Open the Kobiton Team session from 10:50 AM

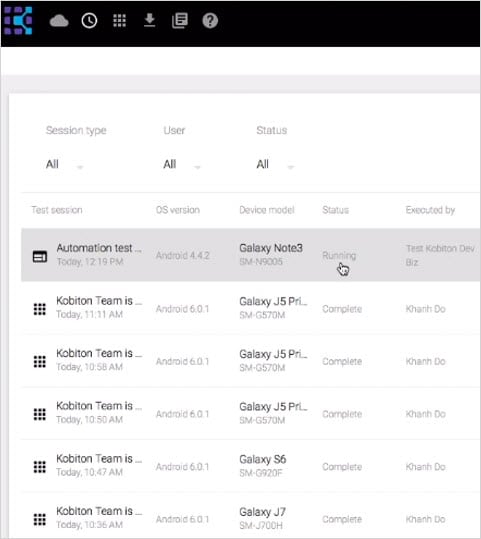click(99, 406)
